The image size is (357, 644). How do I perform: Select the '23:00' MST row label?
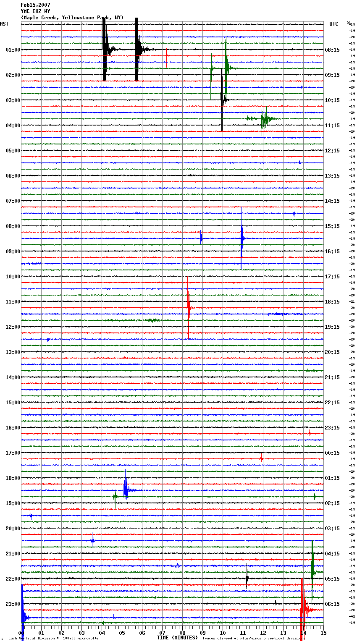tap(13, 604)
